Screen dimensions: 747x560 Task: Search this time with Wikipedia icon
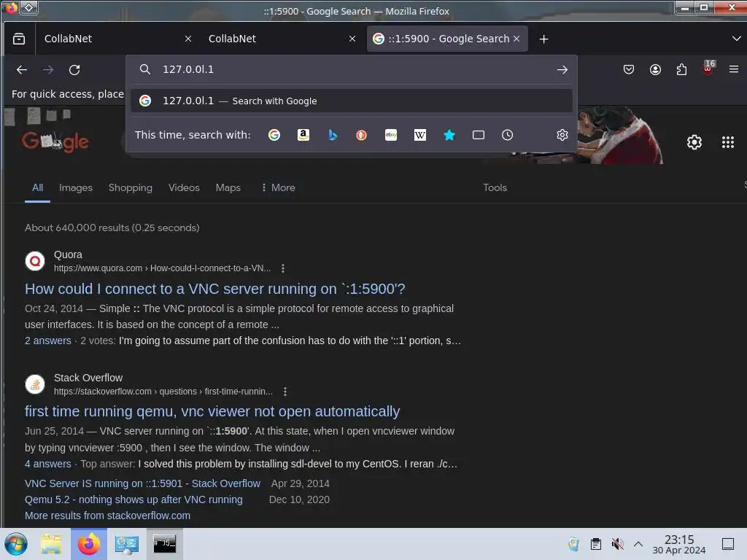[419, 135]
